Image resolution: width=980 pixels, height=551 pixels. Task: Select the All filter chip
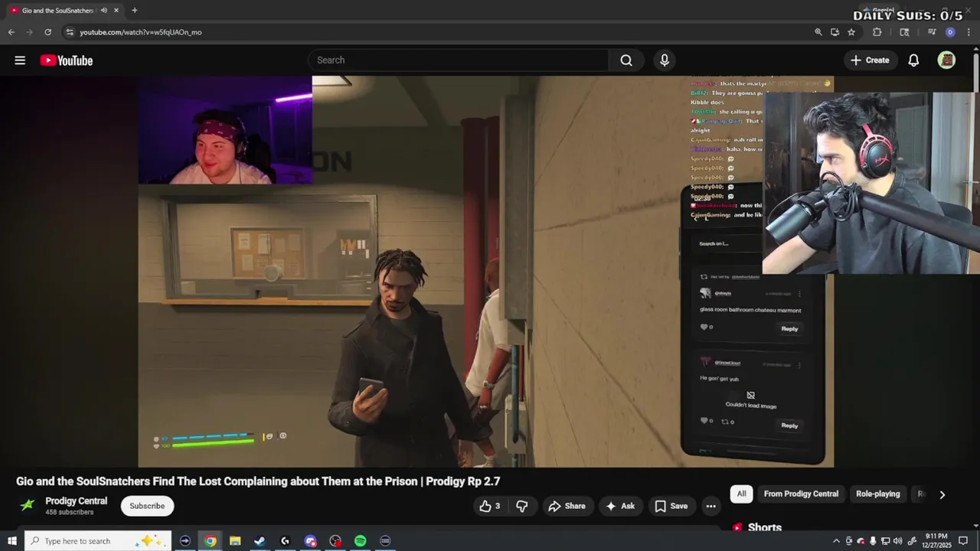click(741, 494)
